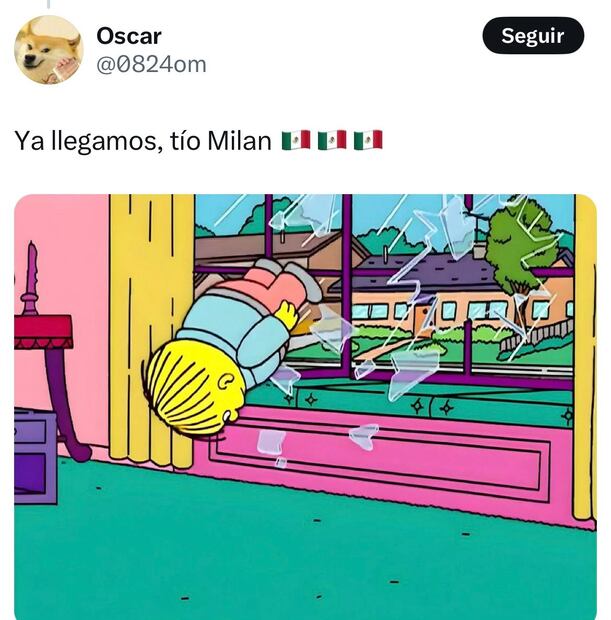This screenshot has width=611, height=620.
Task: Click the purple candle on the red table
Action: (31, 279)
